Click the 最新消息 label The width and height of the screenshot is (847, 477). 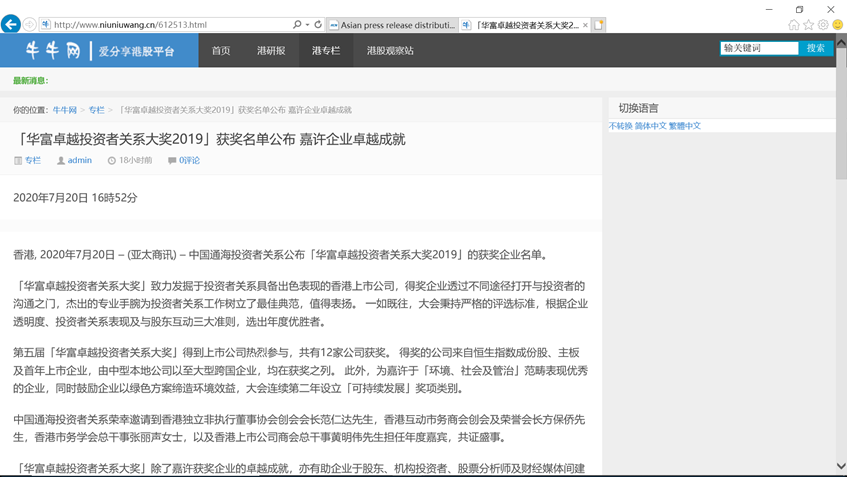point(30,80)
